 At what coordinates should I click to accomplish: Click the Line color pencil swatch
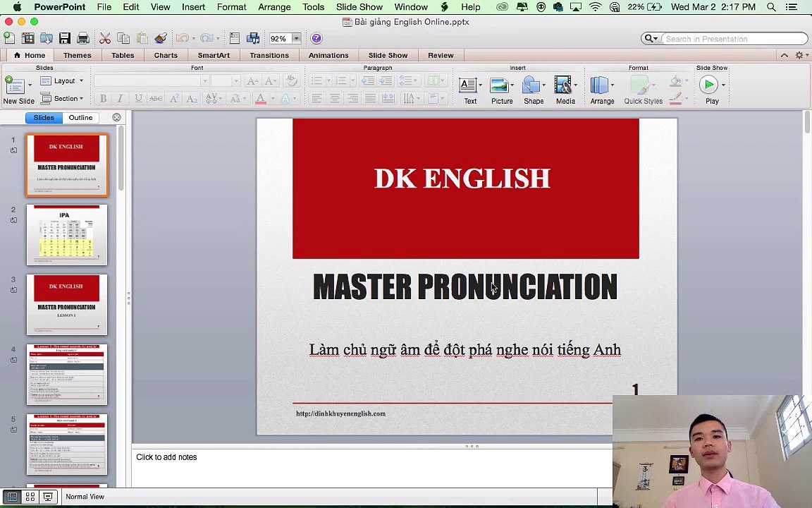click(x=675, y=99)
